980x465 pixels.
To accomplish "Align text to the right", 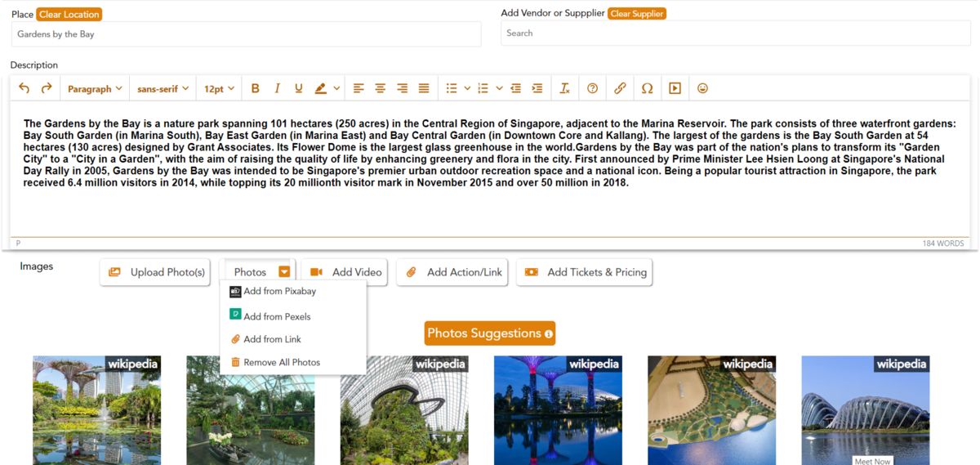I will 402,88.
